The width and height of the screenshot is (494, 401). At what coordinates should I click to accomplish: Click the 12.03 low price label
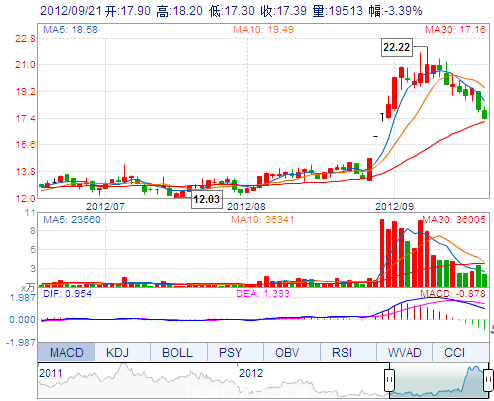click(x=207, y=199)
